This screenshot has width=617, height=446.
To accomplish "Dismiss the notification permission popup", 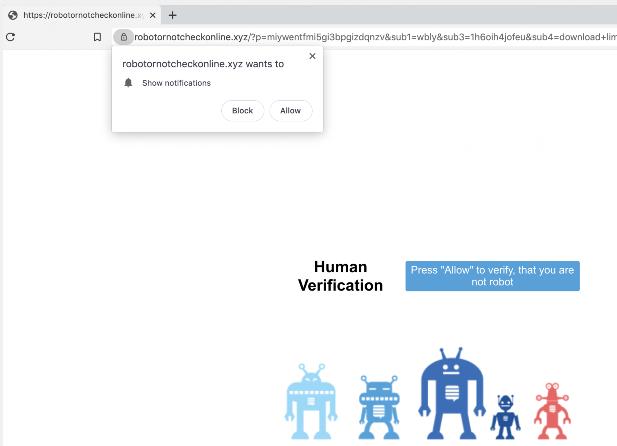I will tap(312, 57).
